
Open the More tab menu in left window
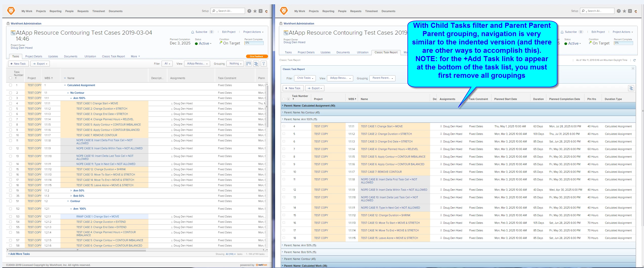[135, 56]
